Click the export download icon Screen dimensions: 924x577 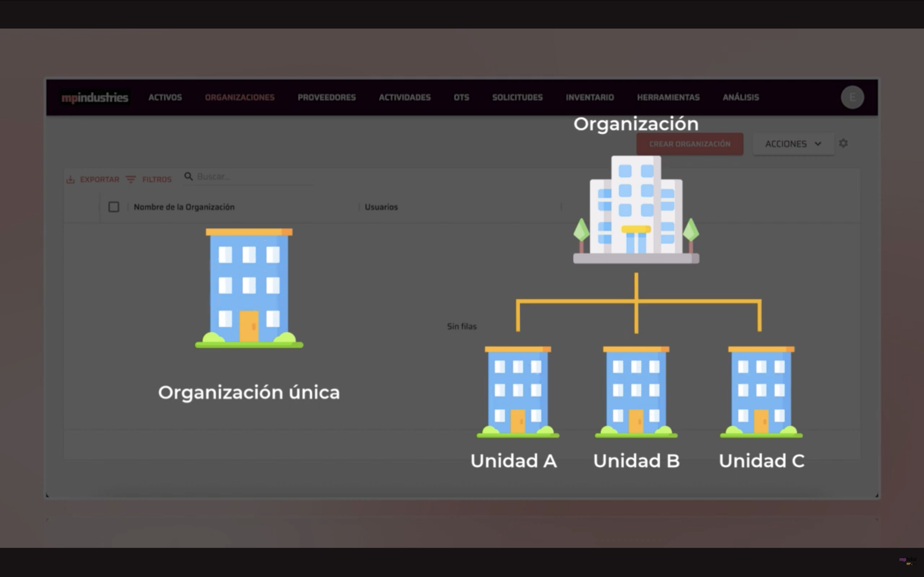[70, 179]
